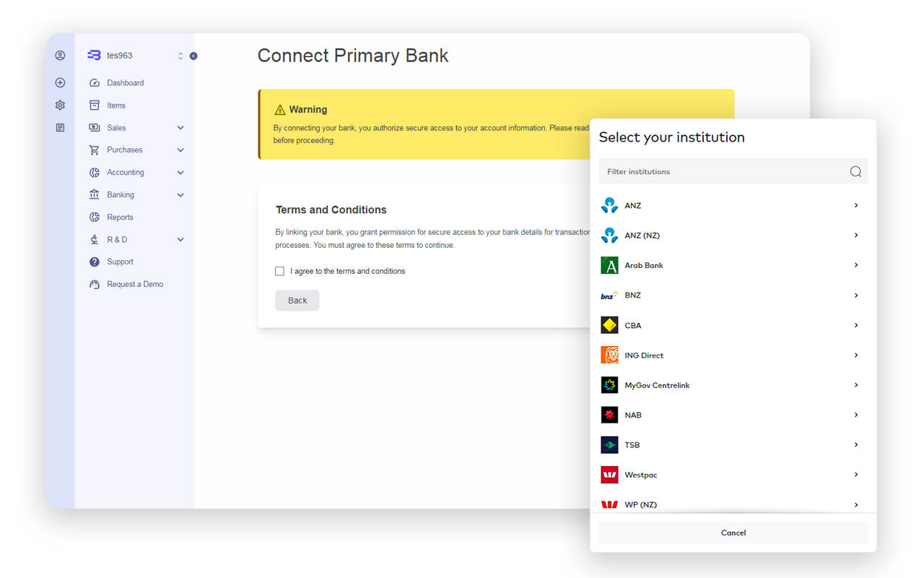Collapse sidebar with the round arrow button
Screen dimensions: 924x578
(x=193, y=56)
